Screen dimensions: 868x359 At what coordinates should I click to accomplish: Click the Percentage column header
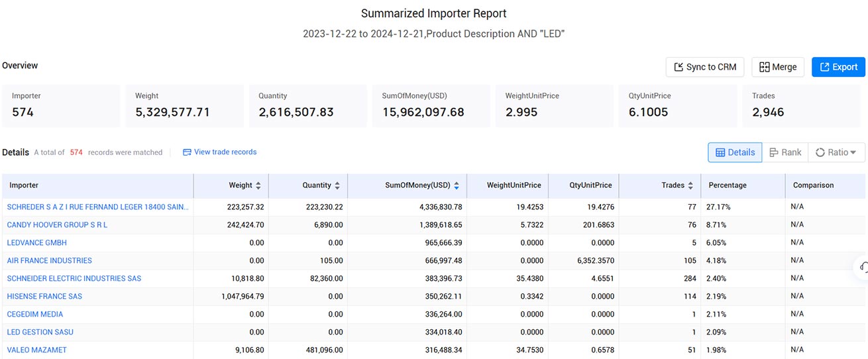point(728,185)
